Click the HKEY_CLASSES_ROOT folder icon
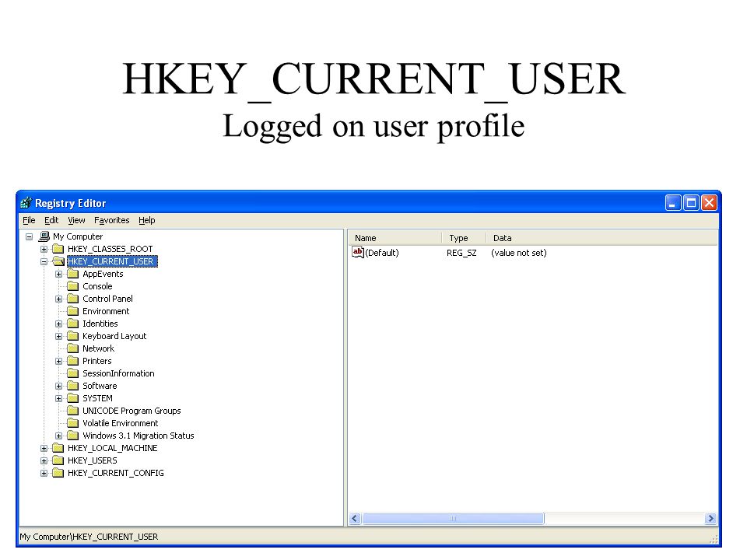This screenshot has height=560, width=747. 58,249
